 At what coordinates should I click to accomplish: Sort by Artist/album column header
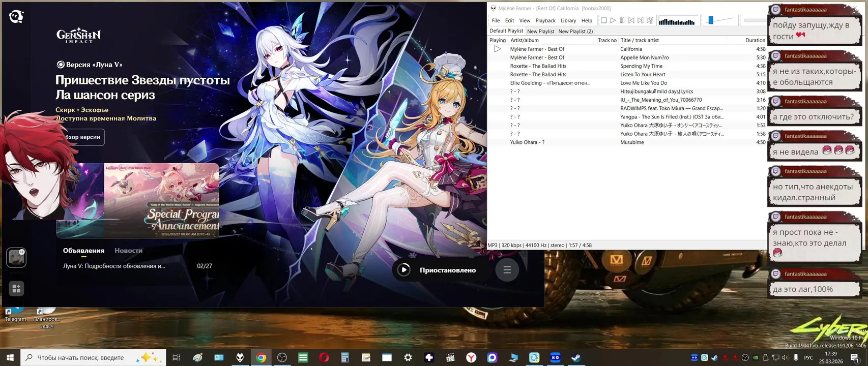(551, 40)
